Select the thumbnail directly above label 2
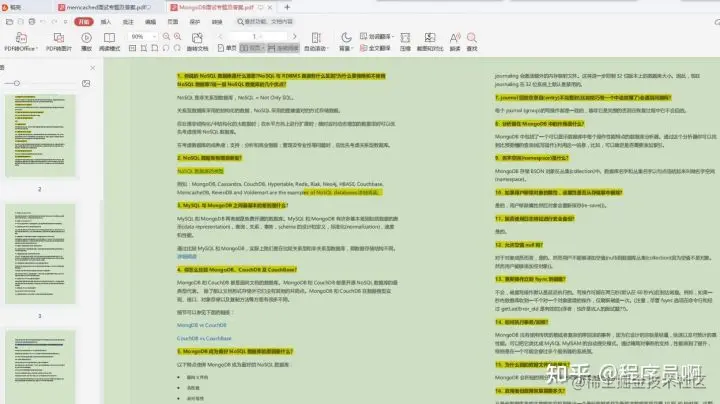This screenshot has width=720, height=404. click(40, 136)
